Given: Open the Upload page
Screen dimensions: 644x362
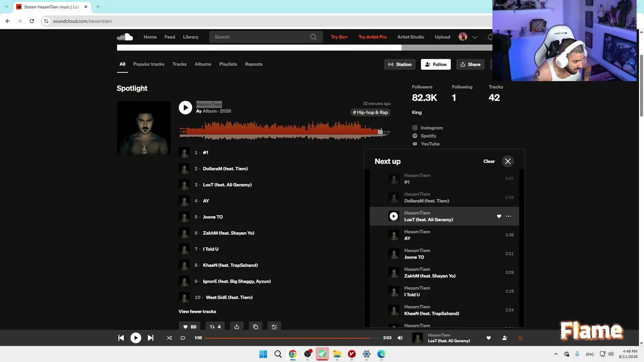Looking at the screenshot, I should [443, 37].
